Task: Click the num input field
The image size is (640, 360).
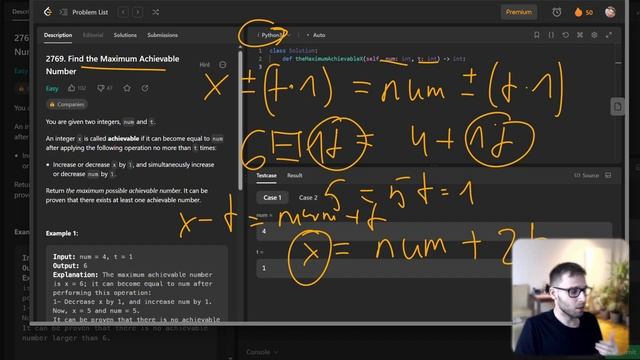Action: click(434, 231)
